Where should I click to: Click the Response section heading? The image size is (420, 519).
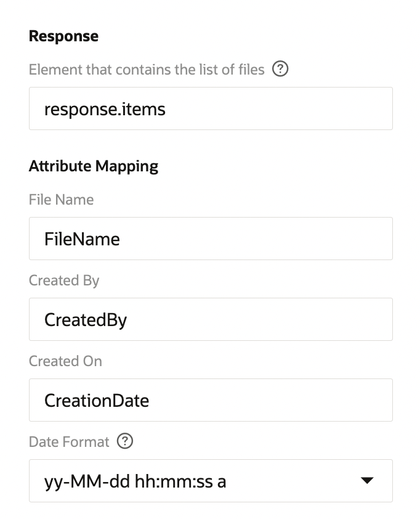coord(63,36)
